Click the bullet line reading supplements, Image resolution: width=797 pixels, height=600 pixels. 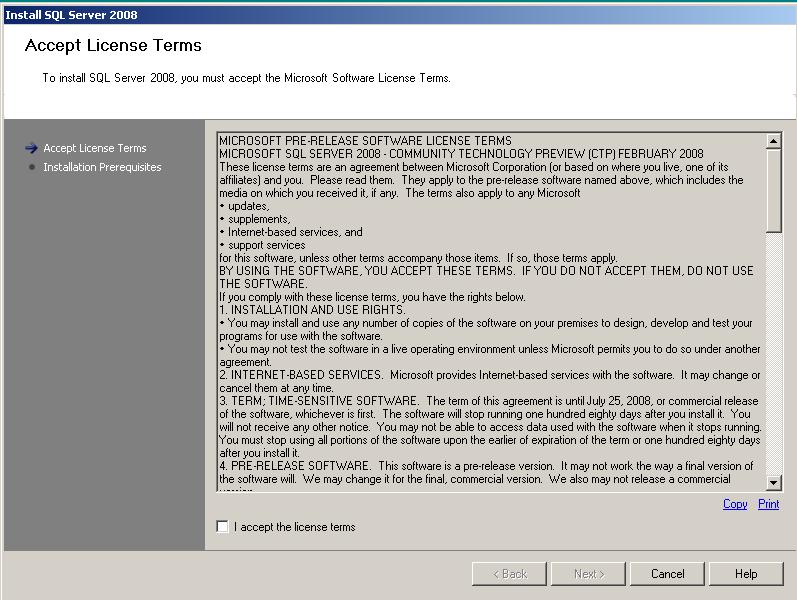[255, 219]
